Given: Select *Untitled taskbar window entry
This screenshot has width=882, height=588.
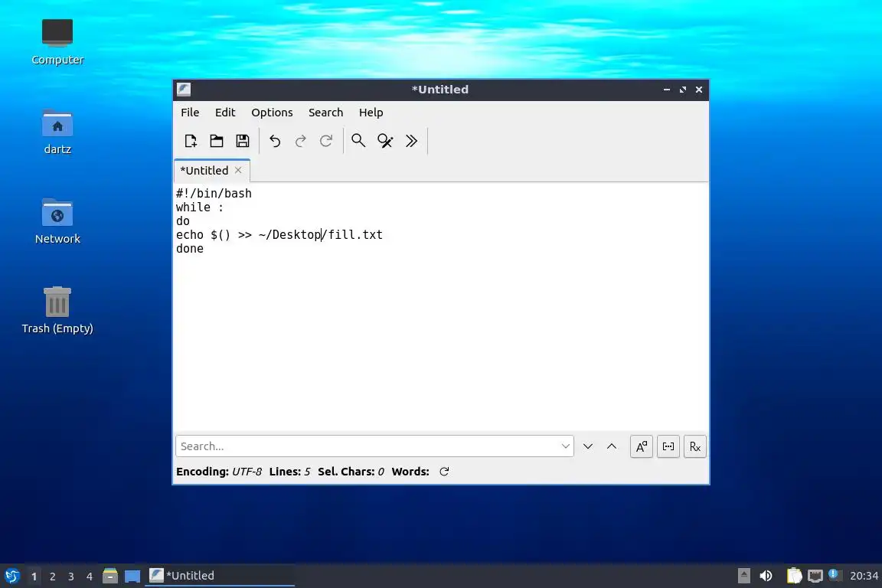Looking at the screenshot, I should point(220,576).
